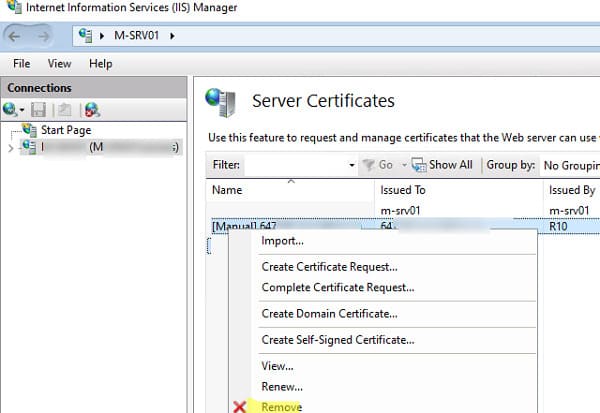Click the Up folder icon in Connections
Image resolution: width=600 pixels, height=413 pixels.
62,110
